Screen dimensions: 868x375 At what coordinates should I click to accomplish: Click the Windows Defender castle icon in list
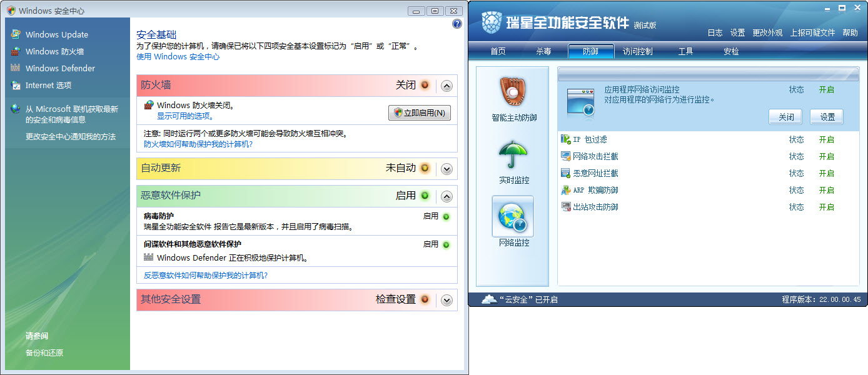pos(148,257)
